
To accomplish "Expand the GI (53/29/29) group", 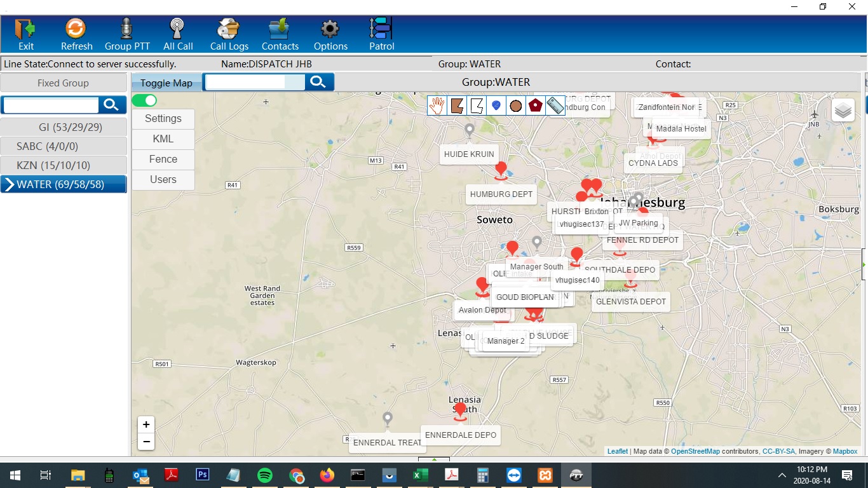I will pos(64,128).
